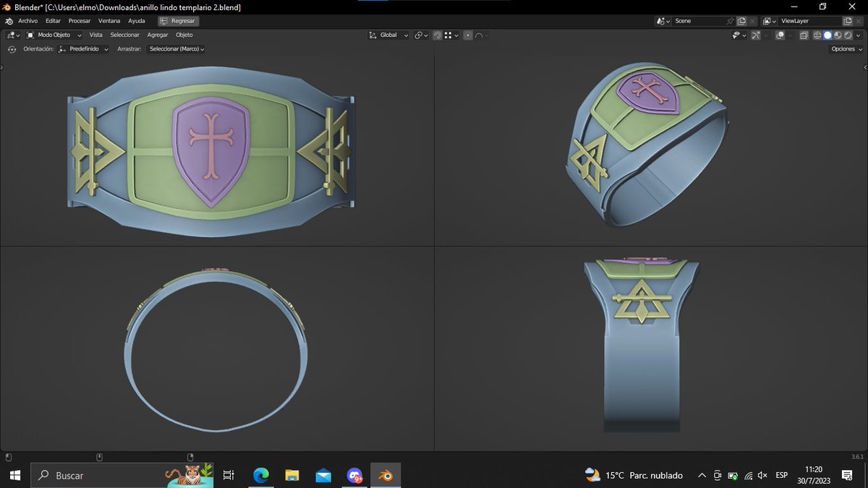868x488 pixels.
Task: Show hidden system tray icons
Action: (702, 475)
